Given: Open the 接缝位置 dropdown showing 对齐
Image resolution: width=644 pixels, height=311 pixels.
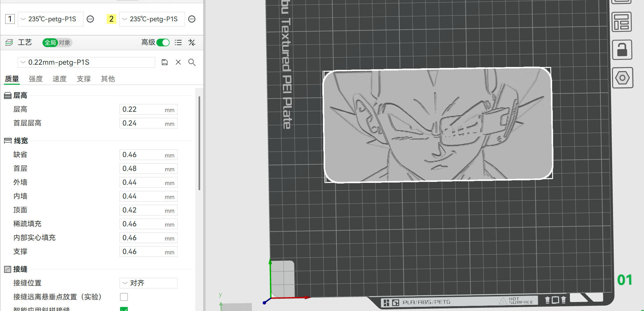Looking at the screenshot, I should click(x=148, y=283).
